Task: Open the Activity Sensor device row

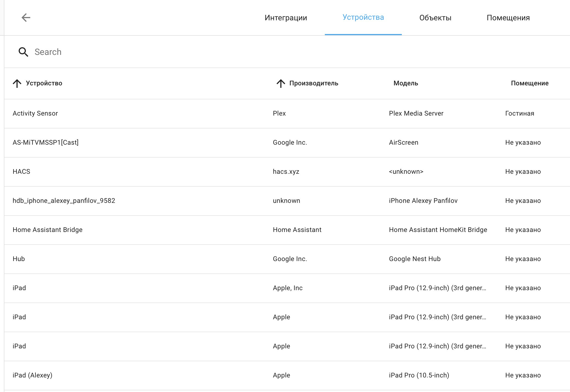Action: (287, 114)
